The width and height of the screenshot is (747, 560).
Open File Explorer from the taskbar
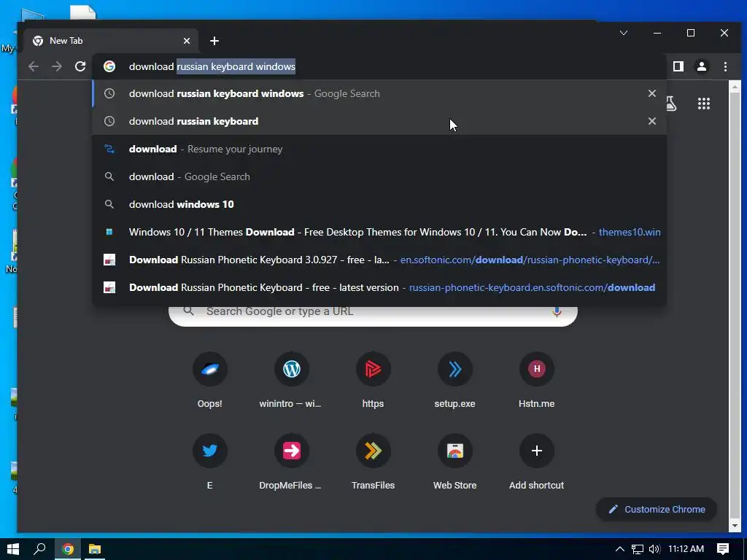pyautogui.click(x=95, y=549)
